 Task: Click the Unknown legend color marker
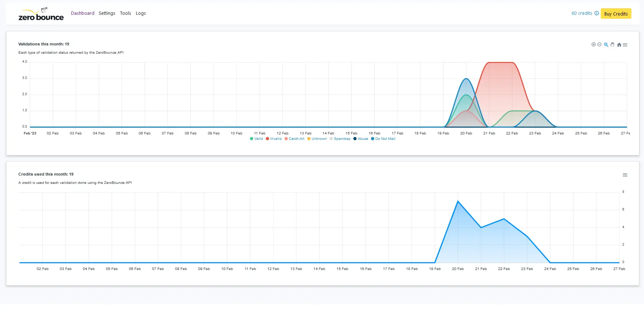[309, 139]
